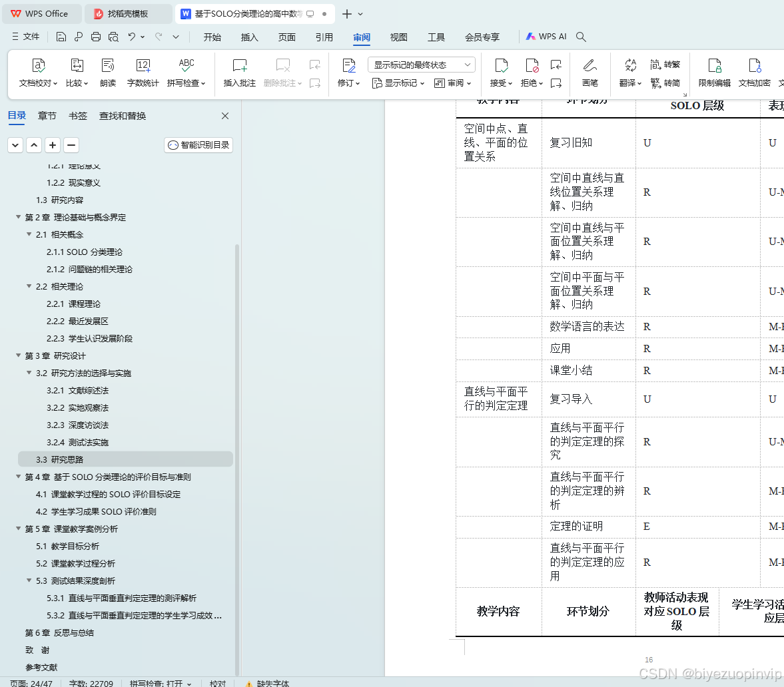Viewport: 784px width, 687px height.
Task: Open the search magnifier icon
Action: tap(580, 37)
